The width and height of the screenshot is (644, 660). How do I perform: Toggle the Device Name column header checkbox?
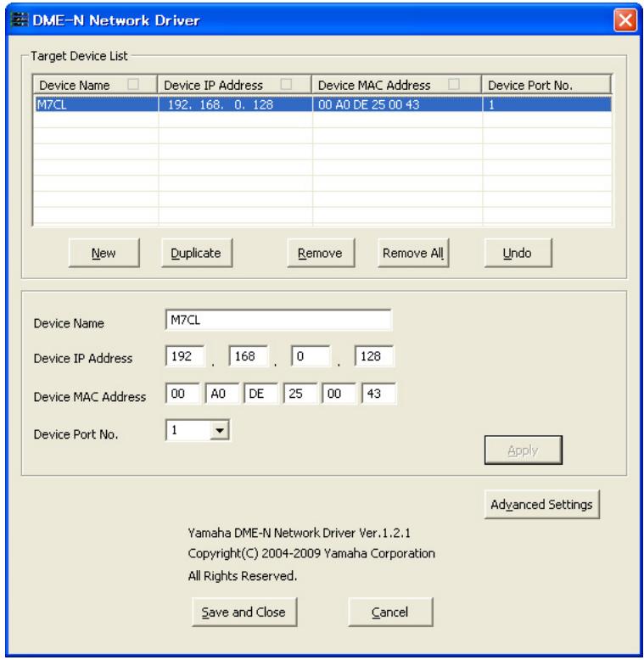[x=133, y=84]
